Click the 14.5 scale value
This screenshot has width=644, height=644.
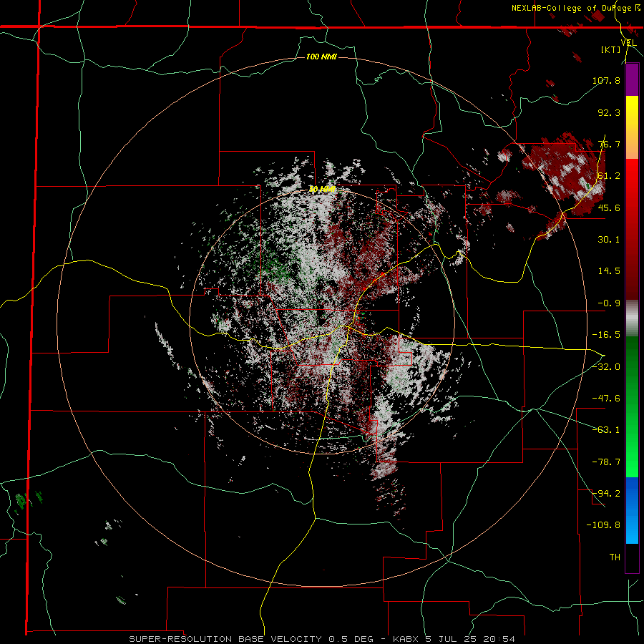coord(609,271)
